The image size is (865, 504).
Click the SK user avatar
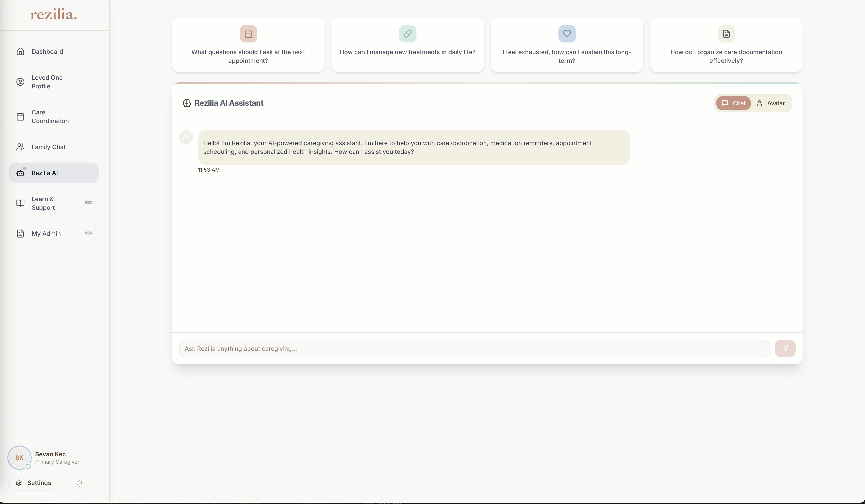[x=19, y=457]
